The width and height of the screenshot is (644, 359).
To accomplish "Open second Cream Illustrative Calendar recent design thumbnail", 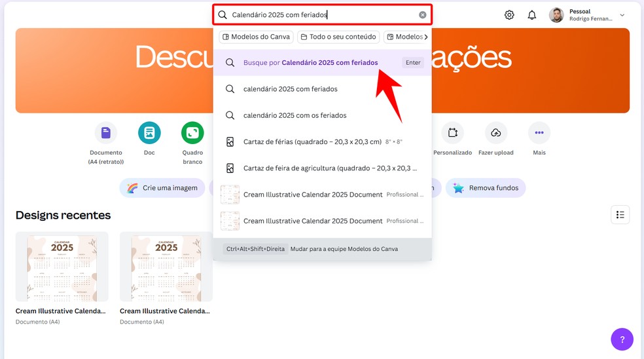I will click(166, 267).
